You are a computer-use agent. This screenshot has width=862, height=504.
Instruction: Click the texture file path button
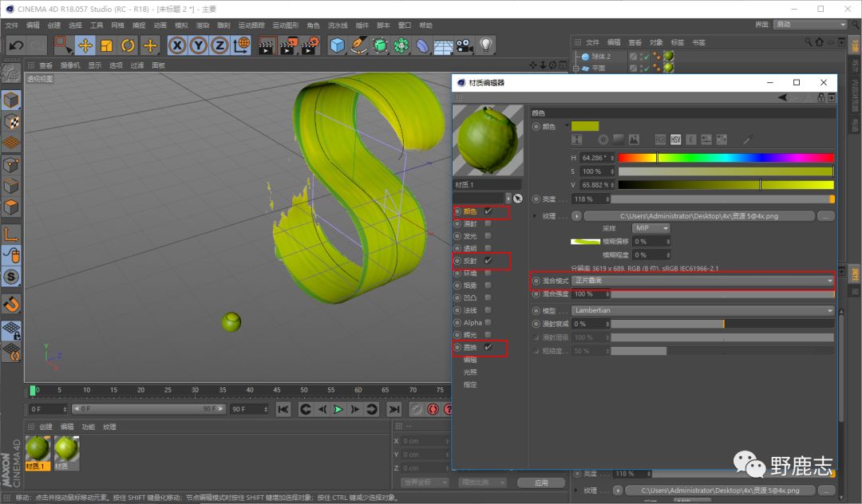699,216
